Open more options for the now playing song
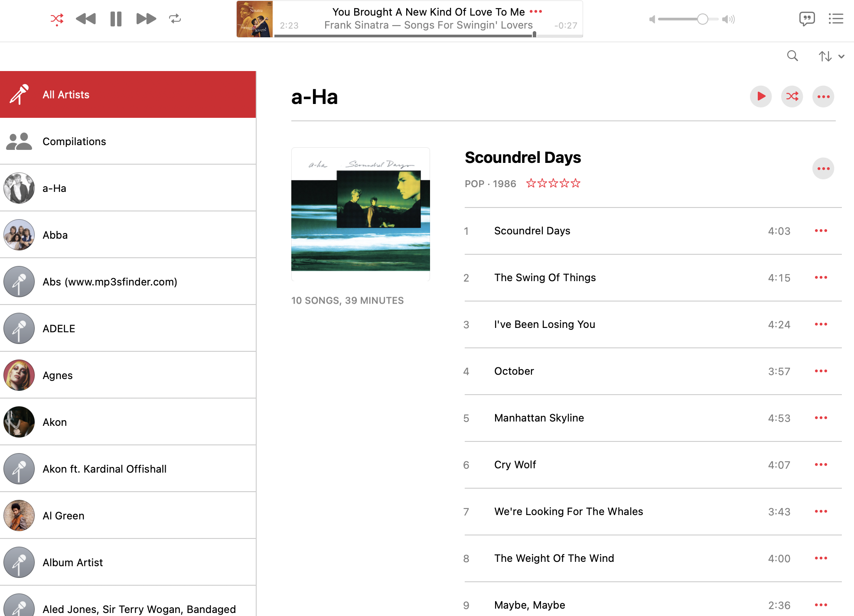 click(536, 12)
